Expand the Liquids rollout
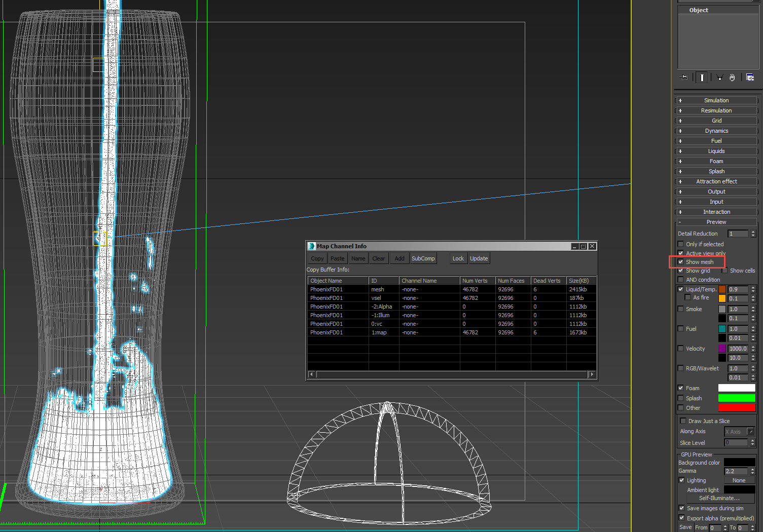 (x=716, y=151)
